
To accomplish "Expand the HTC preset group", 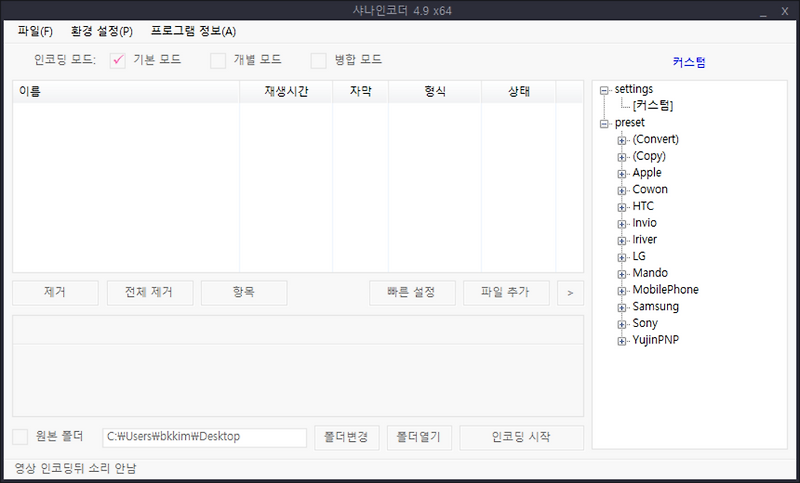I will click(621, 207).
